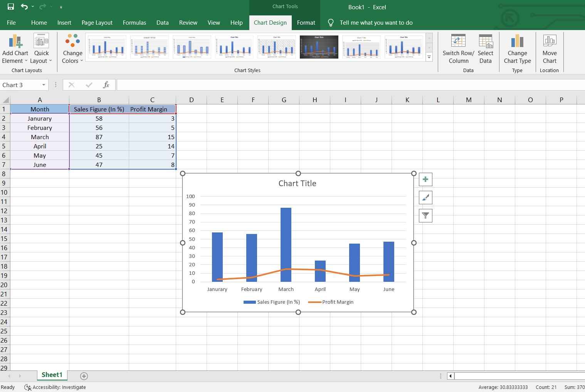Switch to the Data tab

coord(162,23)
